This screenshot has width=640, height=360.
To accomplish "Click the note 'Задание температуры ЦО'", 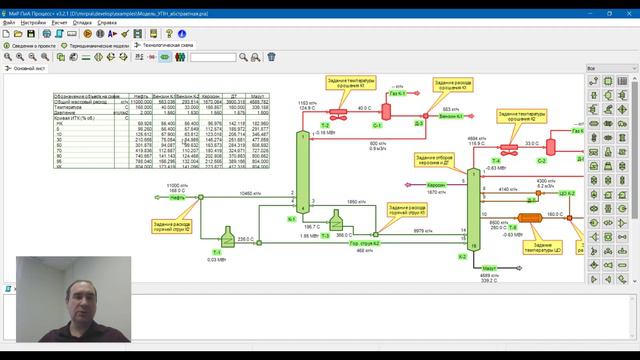I will (x=542, y=247).
